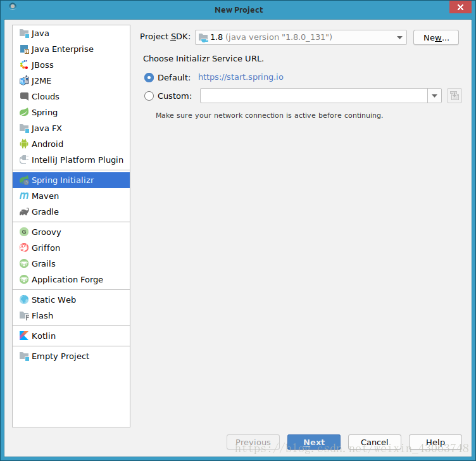Image resolution: width=476 pixels, height=461 pixels.
Task: Select the Default URL radio button
Action: point(149,78)
